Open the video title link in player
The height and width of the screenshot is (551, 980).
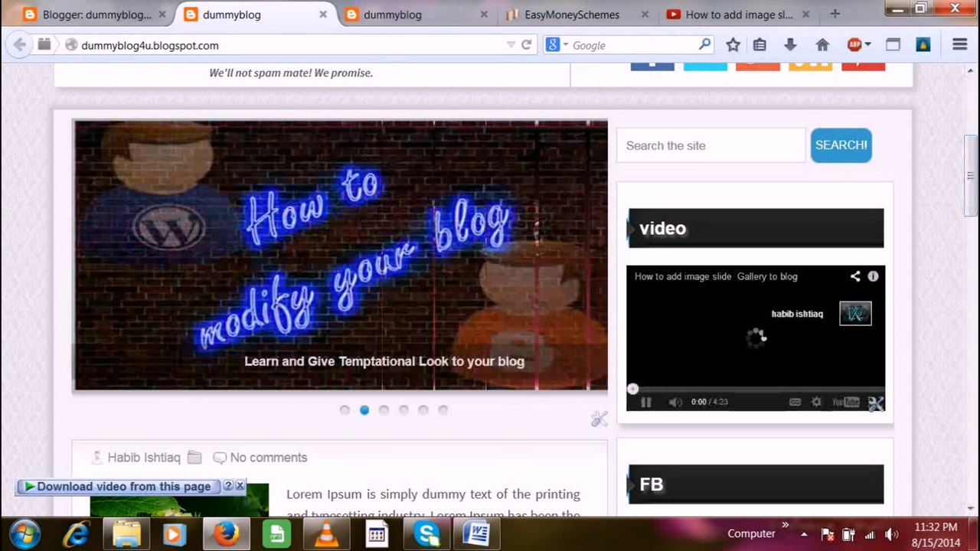pyautogui.click(x=716, y=276)
